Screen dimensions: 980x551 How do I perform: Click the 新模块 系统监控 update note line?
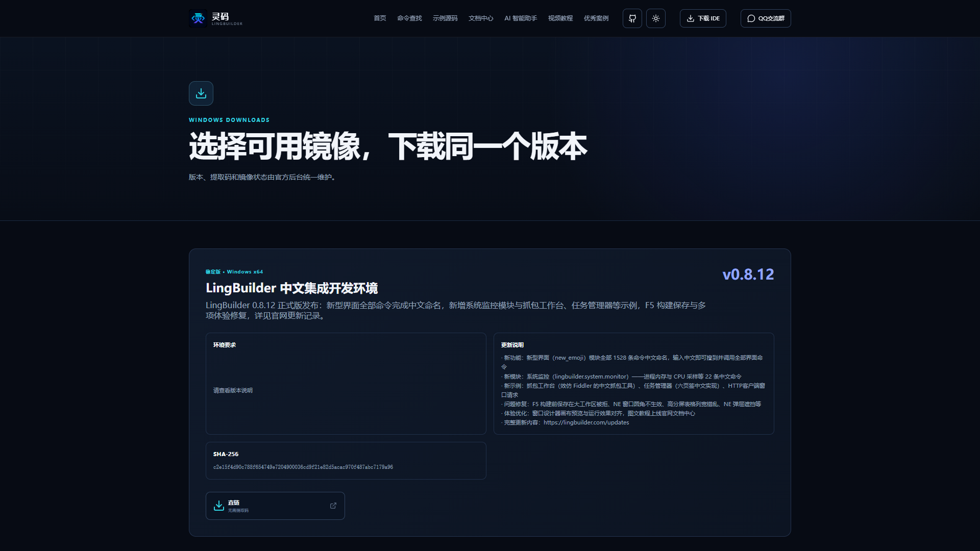tap(621, 377)
